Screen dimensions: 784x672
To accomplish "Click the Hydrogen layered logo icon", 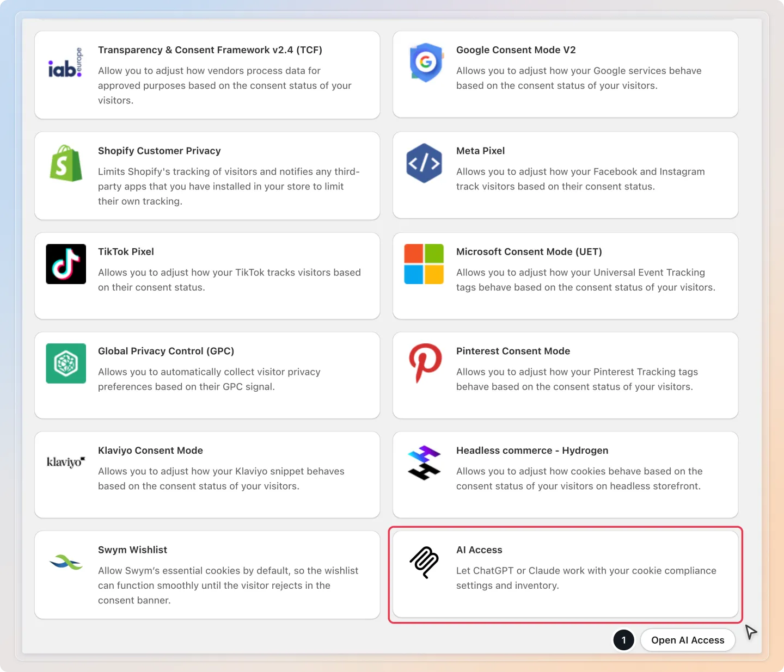I will click(424, 463).
